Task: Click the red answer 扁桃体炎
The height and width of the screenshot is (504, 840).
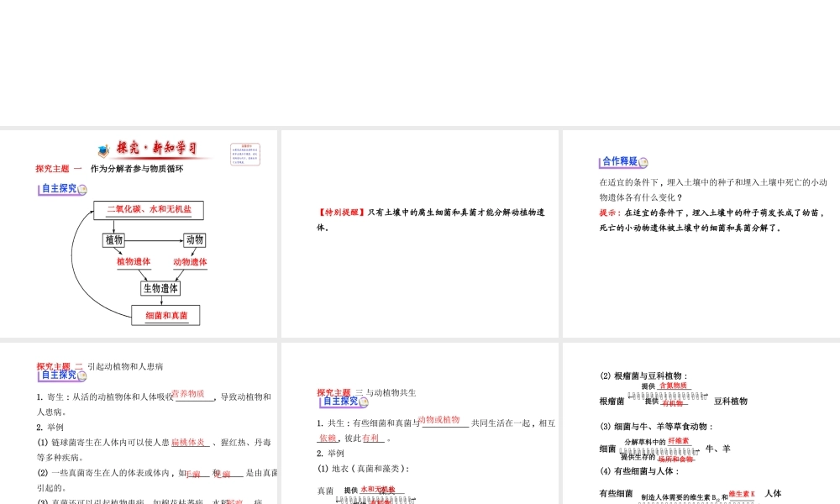Action: [188, 443]
